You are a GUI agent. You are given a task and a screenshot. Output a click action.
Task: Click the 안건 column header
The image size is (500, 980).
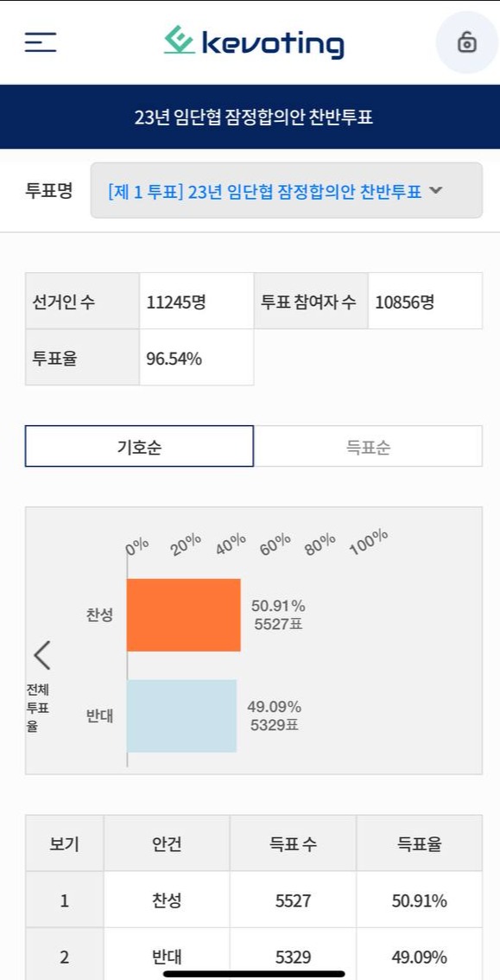click(167, 843)
